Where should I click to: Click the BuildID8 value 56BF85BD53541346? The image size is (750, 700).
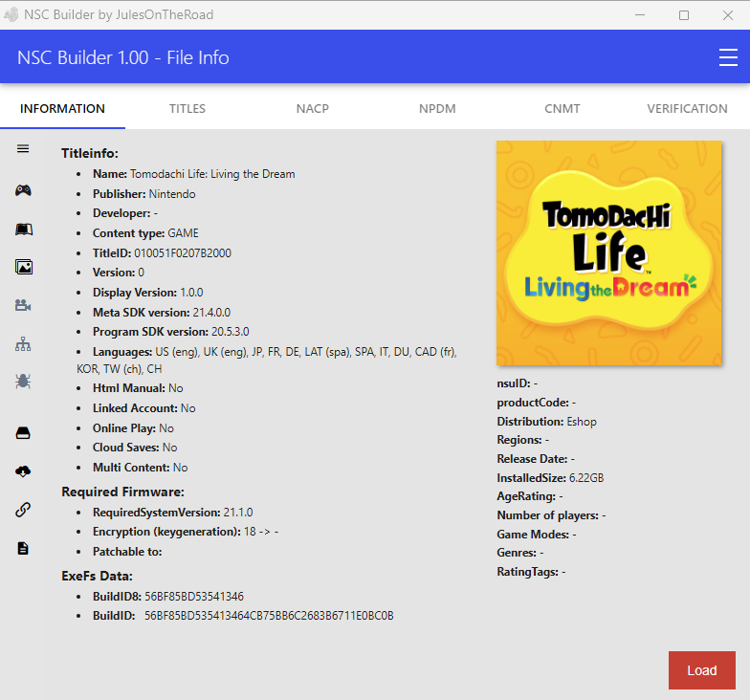coord(194,597)
